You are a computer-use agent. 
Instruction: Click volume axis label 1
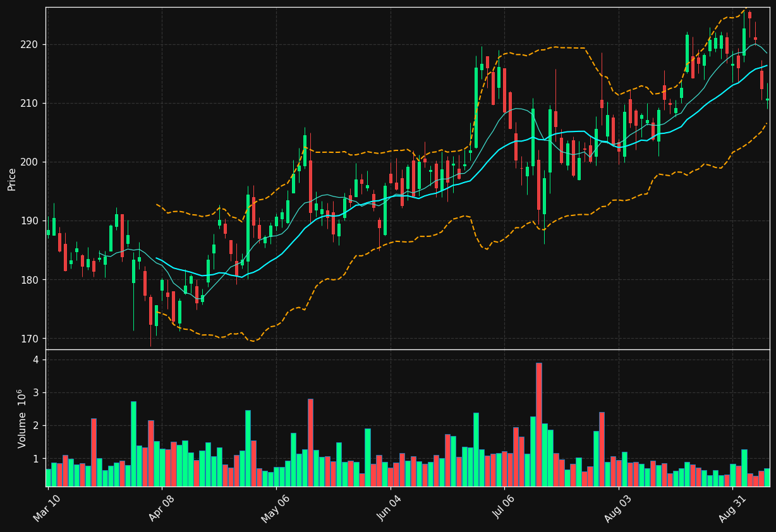tap(36, 458)
